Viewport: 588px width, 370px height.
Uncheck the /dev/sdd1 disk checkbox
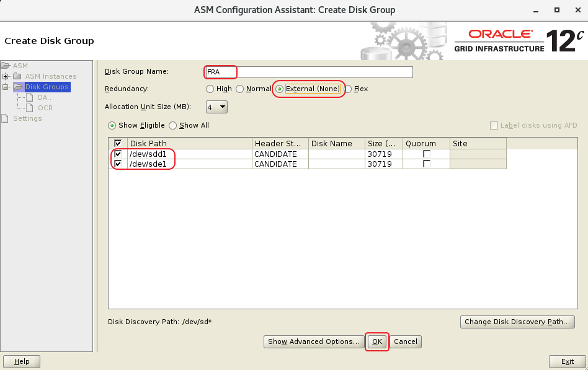click(x=118, y=154)
